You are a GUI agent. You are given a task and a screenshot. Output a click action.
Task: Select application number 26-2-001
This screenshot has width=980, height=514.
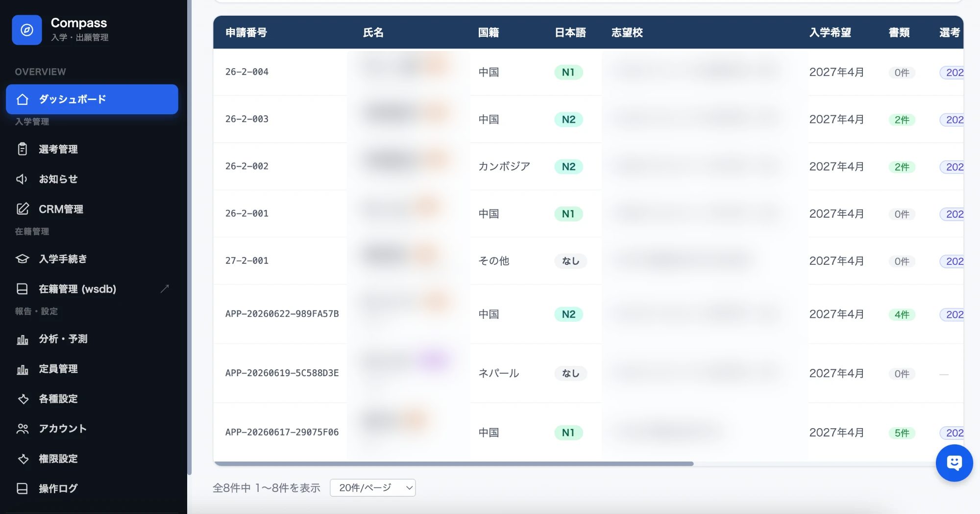point(247,214)
